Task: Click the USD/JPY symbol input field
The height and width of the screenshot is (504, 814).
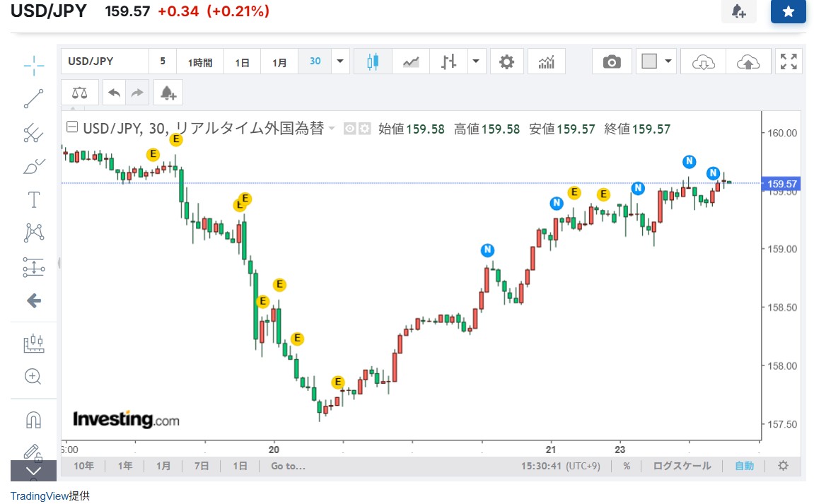Action: point(105,61)
